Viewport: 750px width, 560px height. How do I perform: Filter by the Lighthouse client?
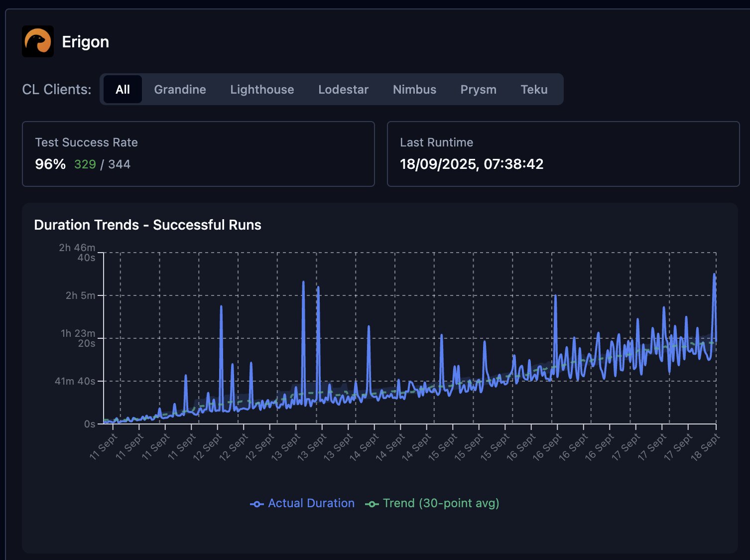pos(262,90)
